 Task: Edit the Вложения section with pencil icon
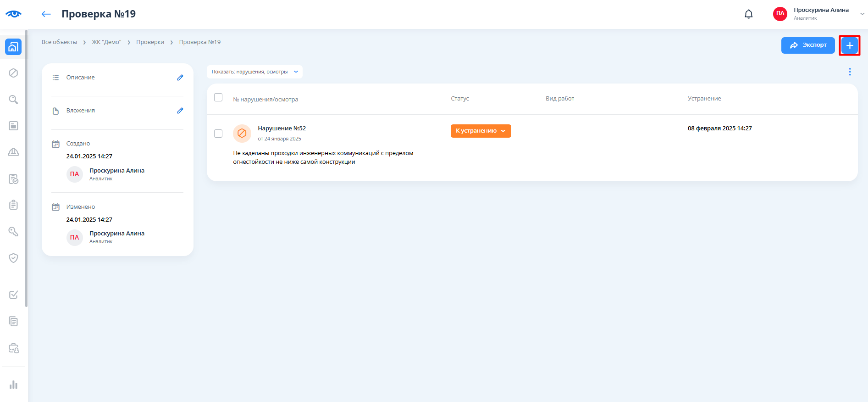point(180,111)
